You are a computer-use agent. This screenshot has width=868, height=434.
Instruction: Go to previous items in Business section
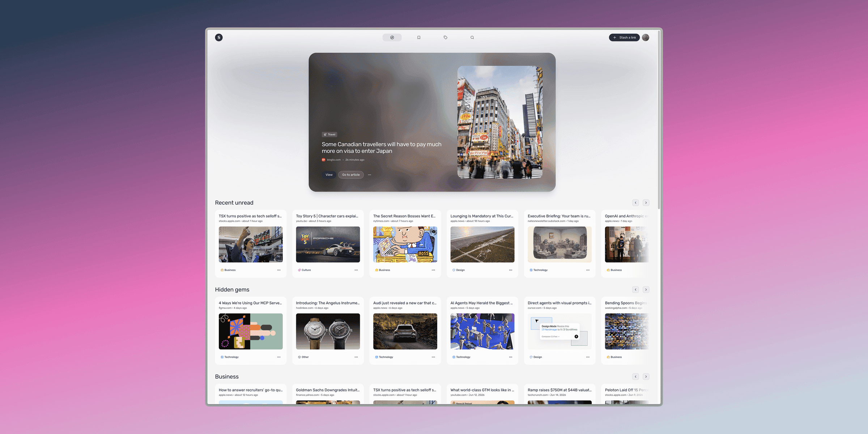636,377
